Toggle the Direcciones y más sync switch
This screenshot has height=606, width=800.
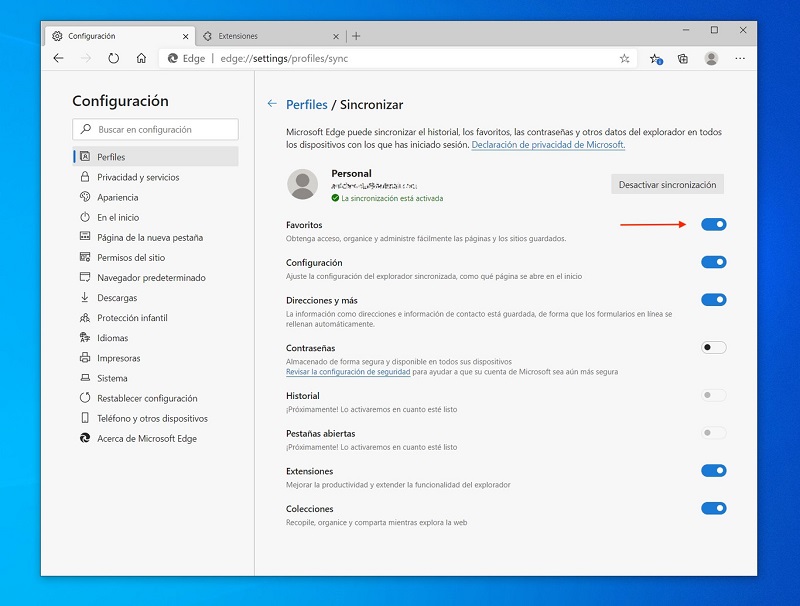click(713, 300)
